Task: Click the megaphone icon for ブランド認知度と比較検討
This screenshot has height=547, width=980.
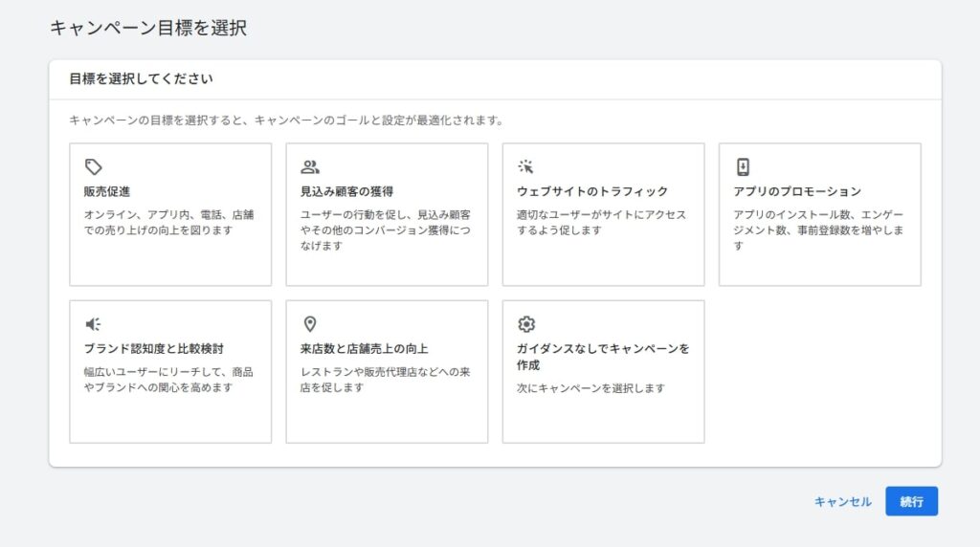Action: pos(93,324)
